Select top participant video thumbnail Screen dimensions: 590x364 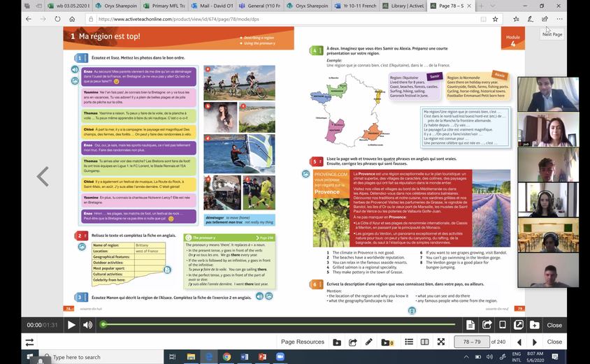[548, 94]
